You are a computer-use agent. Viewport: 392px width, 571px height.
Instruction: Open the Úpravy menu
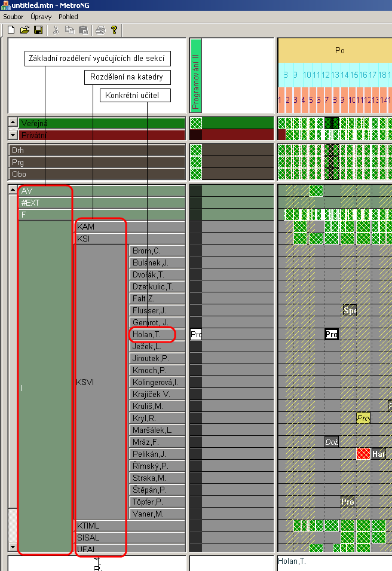click(41, 17)
